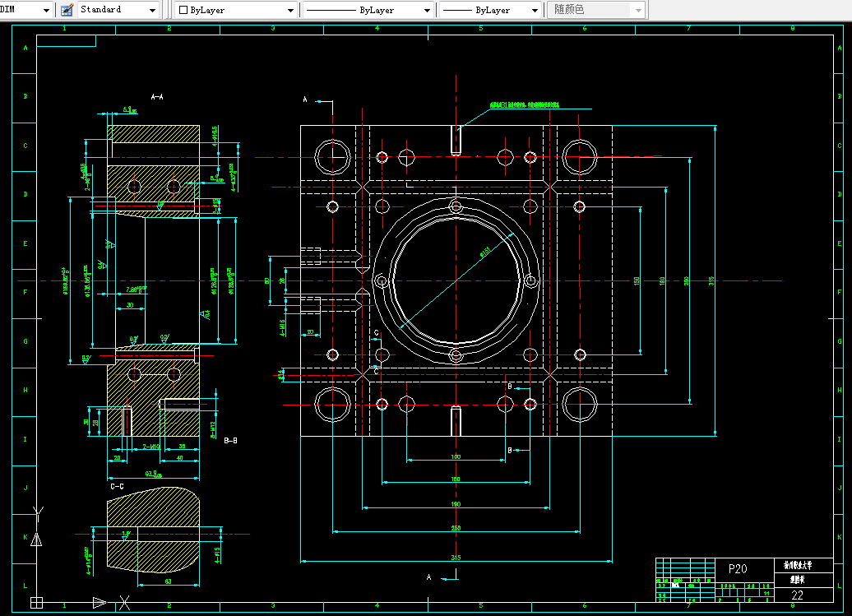Click the UCS Y-axis triangle marker

(x=36, y=540)
